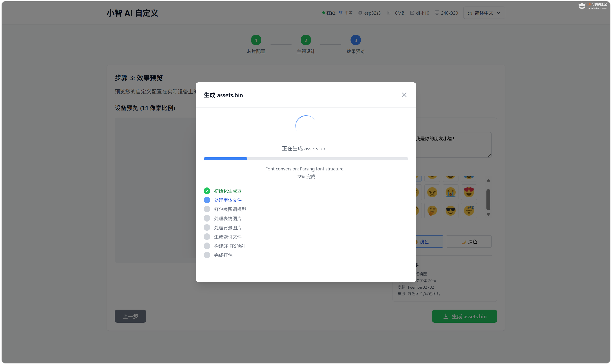Click the gray circle beside 生成索引文件
Viewport: 611px width, 364px height.
coord(207,237)
